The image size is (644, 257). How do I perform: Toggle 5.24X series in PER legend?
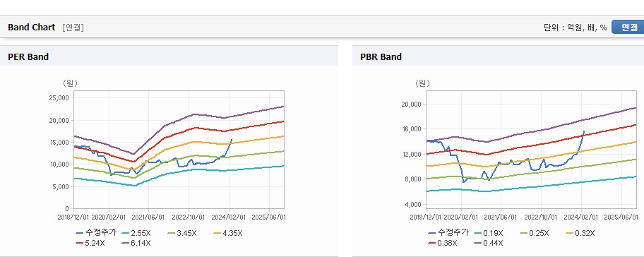[90, 243]
